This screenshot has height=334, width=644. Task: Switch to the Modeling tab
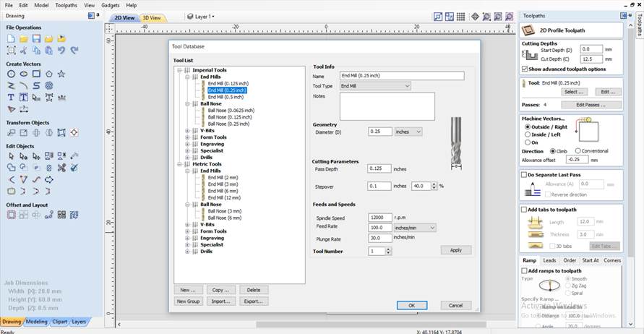pyautogui.click(x=37, y=322)
